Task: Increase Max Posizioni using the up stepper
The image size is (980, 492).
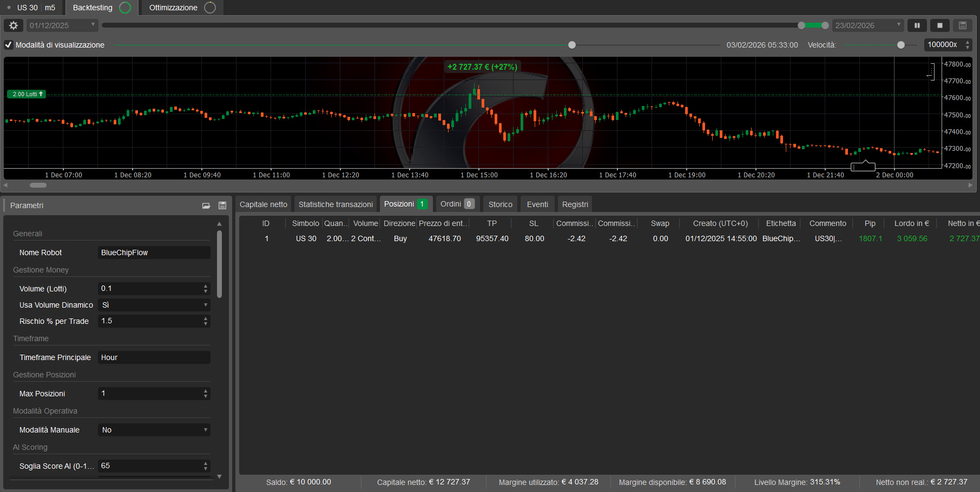Action: coord(206,390)
